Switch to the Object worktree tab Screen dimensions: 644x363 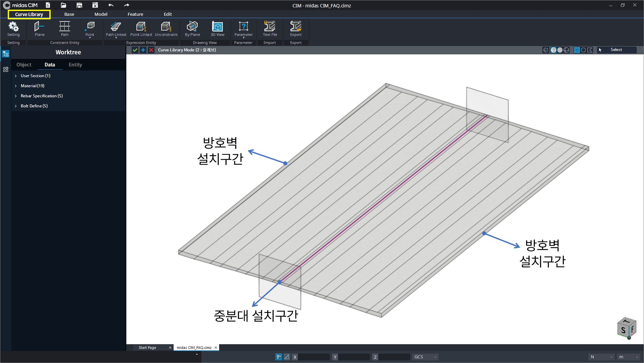coord(24,65)
